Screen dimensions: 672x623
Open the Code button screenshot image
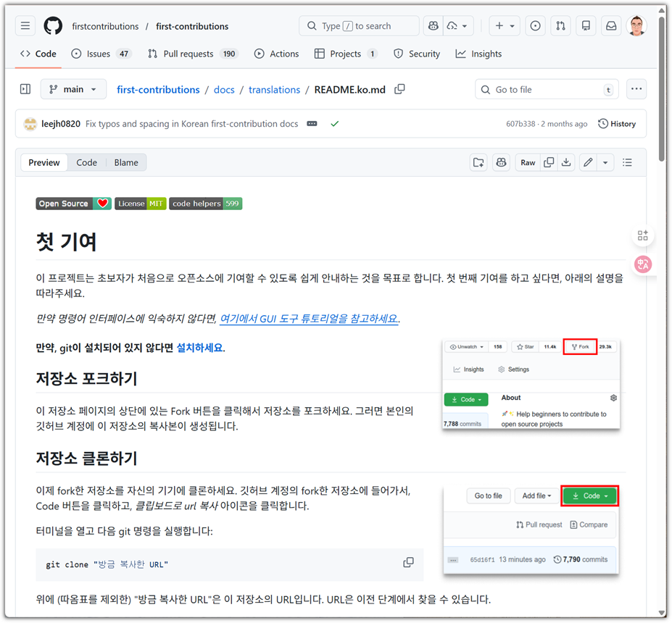pos(531,530)
